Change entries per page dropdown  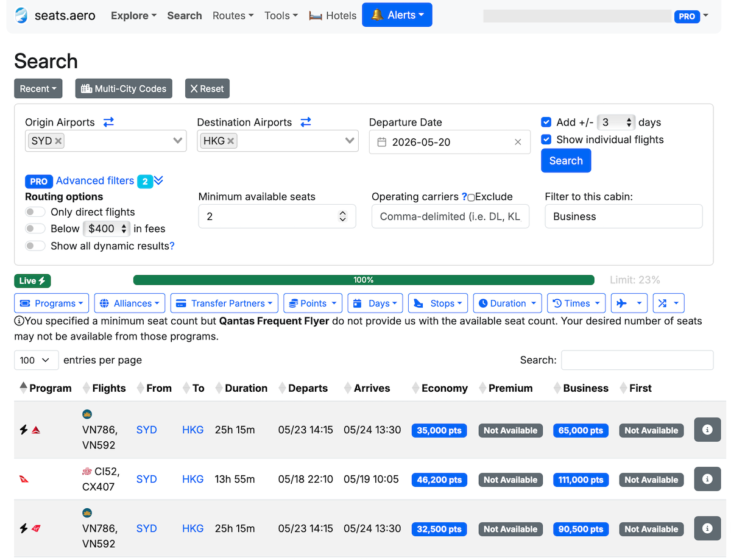36,360
